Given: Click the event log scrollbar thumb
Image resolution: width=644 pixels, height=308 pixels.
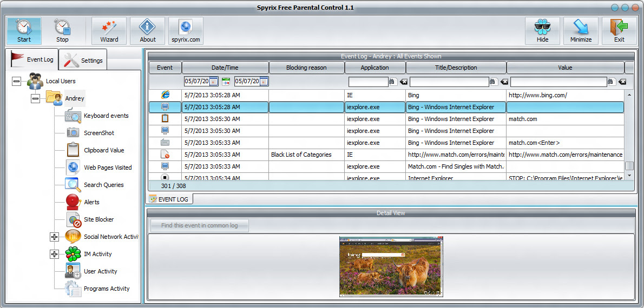Looking at the screenshot, I should point(629,166).
